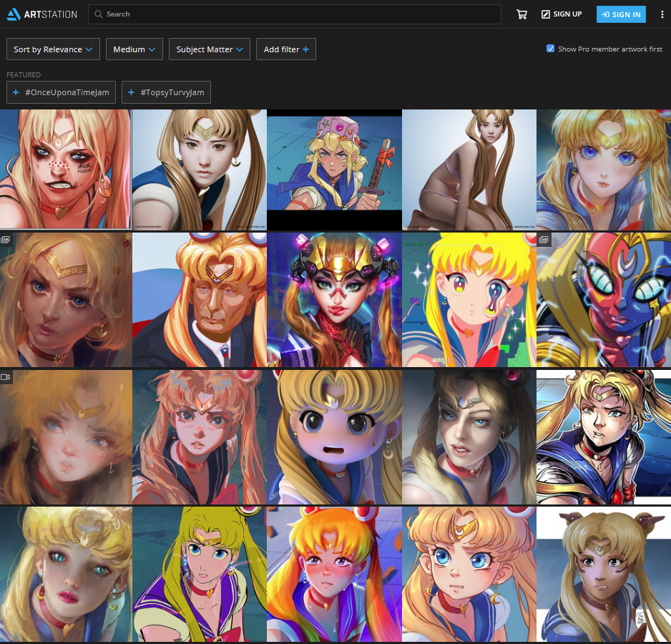Open the Add filter menu
The height and width of the screenshot is (644, 671).
tap(285, 49)
